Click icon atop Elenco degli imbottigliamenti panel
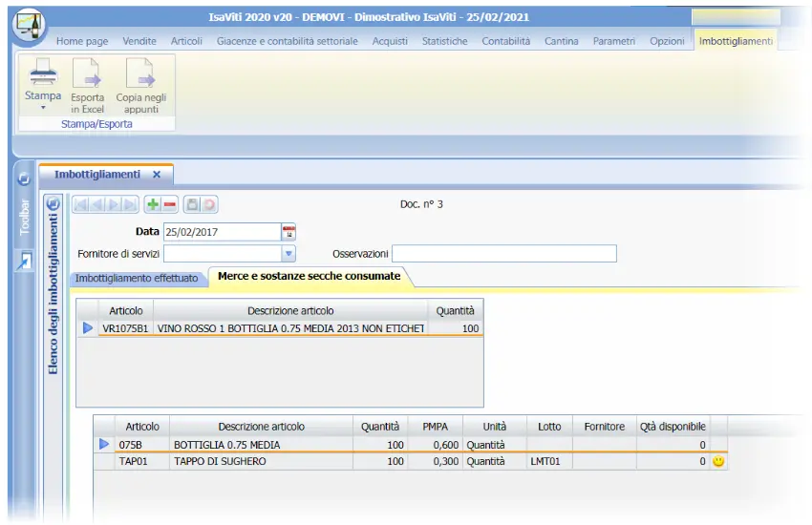This screenshot has height=525, width=812. [x=53, y=203]
